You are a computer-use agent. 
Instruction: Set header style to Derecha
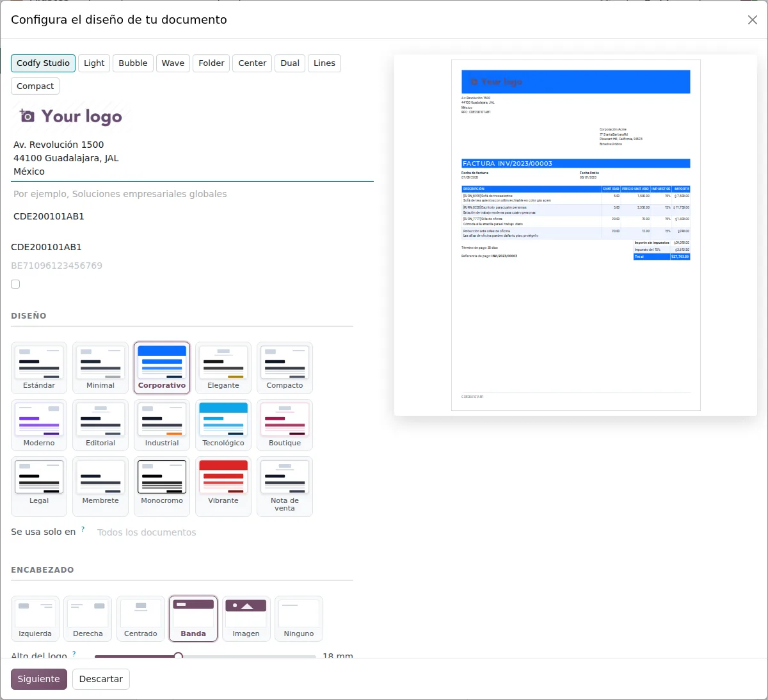(x=88, y=619)
